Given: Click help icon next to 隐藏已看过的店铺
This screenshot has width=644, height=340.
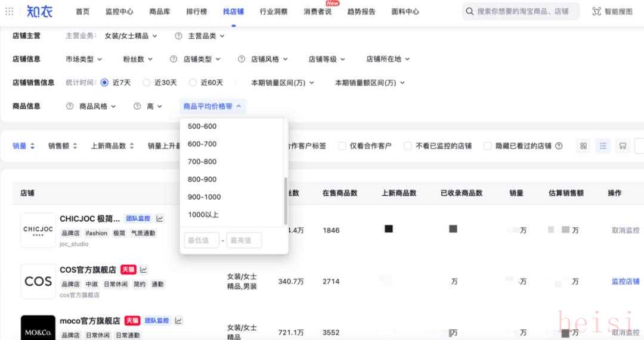Looking at the screenshot, I should pos(559,146).
